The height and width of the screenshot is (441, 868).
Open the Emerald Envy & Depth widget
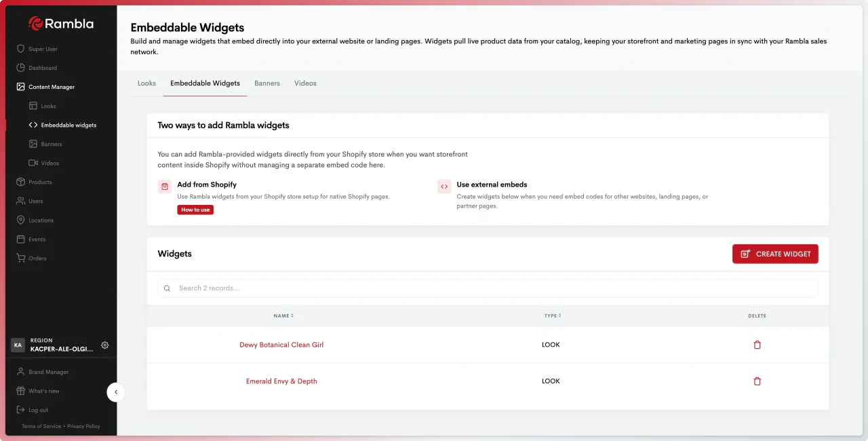281,381
